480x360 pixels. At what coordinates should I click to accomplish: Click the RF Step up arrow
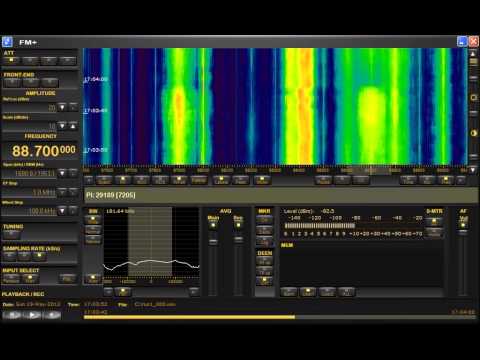pyautogui.click(x=73, y=192)
